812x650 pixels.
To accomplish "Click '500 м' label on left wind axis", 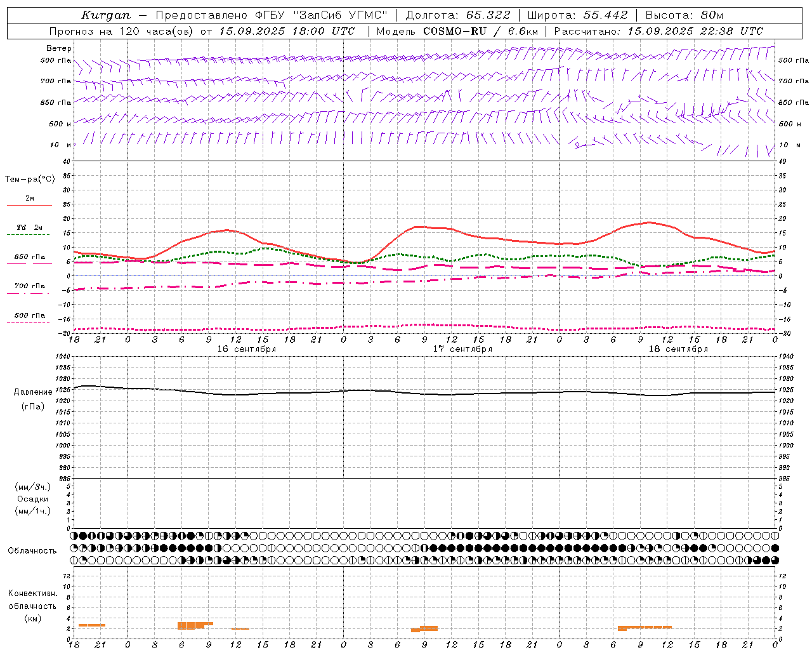I will pyautogui.click(x=60, y=124).
